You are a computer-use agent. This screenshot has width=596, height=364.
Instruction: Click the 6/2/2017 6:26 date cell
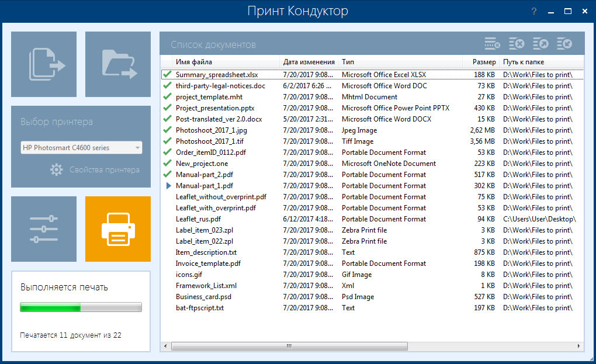307,85
